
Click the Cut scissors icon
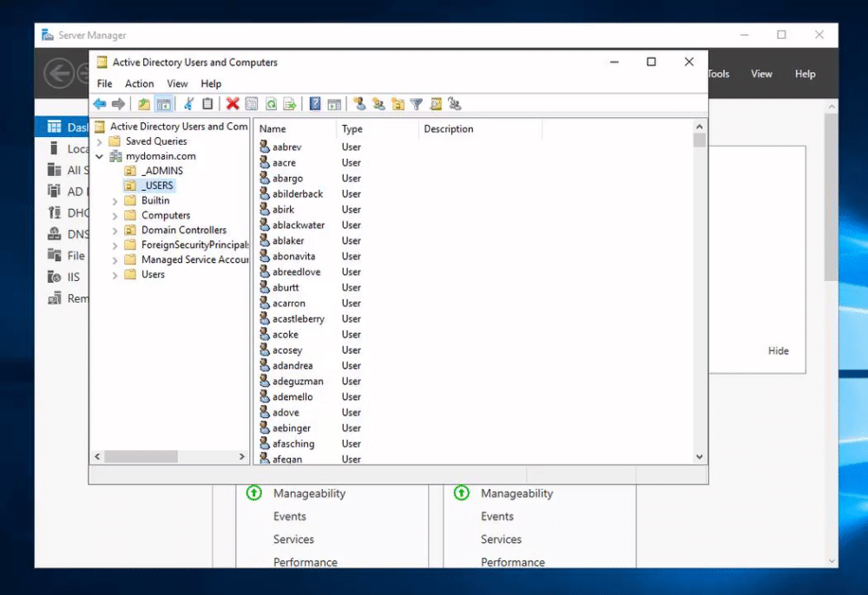pos(188,104)
